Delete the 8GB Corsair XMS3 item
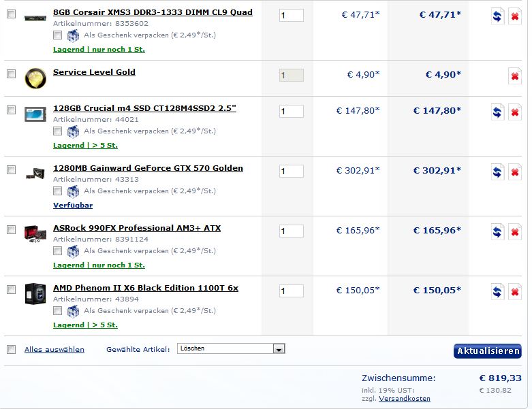The width and height of the screenshot is (532, 409). tap(515, 16)
